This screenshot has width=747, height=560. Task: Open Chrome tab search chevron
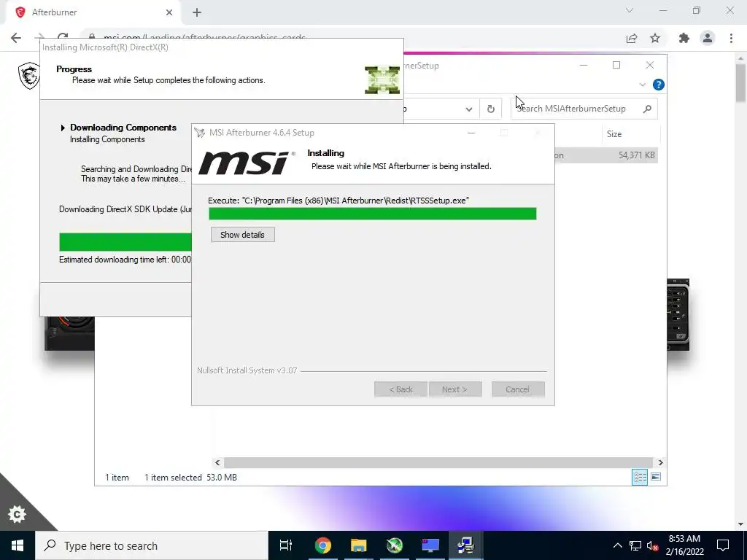[x=630, y=10]
